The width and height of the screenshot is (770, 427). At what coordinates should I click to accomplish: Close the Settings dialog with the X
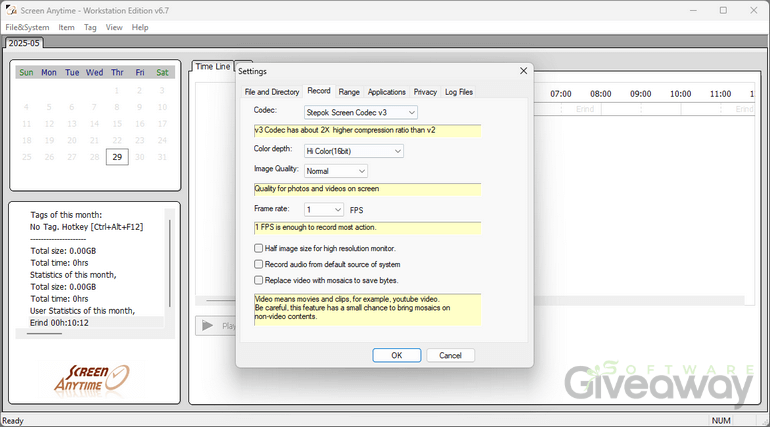pyautogui.click(x=523, y=71)
